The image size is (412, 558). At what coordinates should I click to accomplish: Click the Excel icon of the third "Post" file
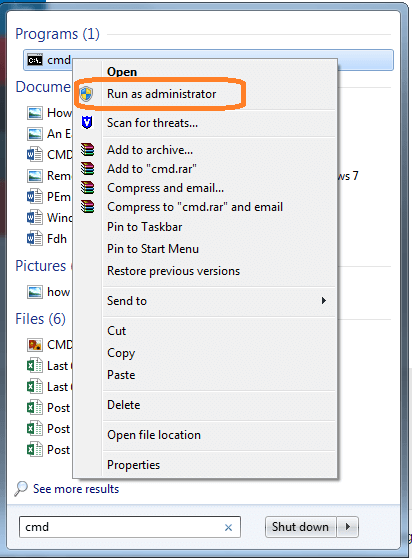pos(35,450)
